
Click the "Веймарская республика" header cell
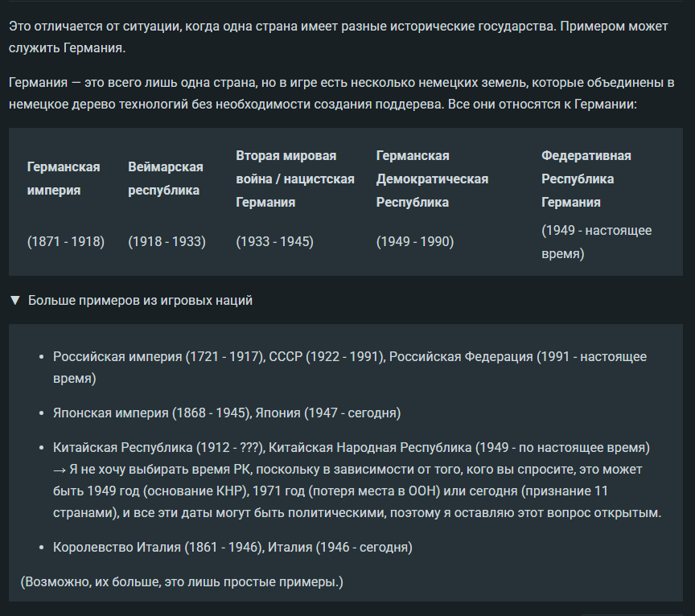(x=166, y=179)
